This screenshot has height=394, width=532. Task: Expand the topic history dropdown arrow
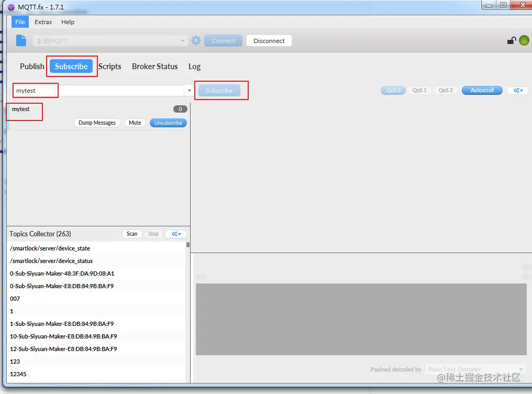190,91
